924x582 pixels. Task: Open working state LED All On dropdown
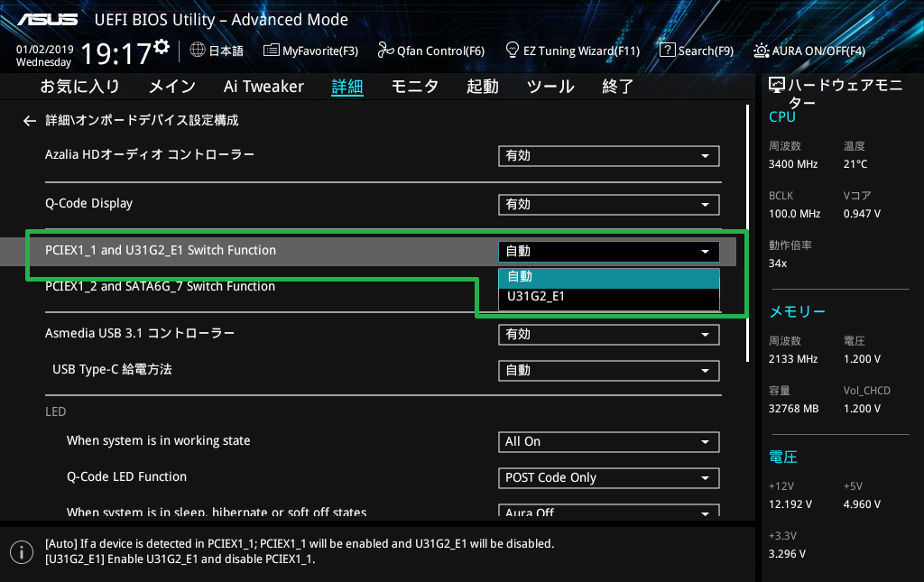tap(609, 442)
